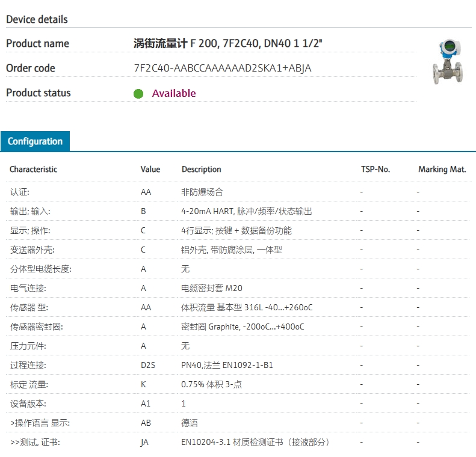476x457 pixels.
Task: Select value B in 输出; 输入 row
Action: 143,212
